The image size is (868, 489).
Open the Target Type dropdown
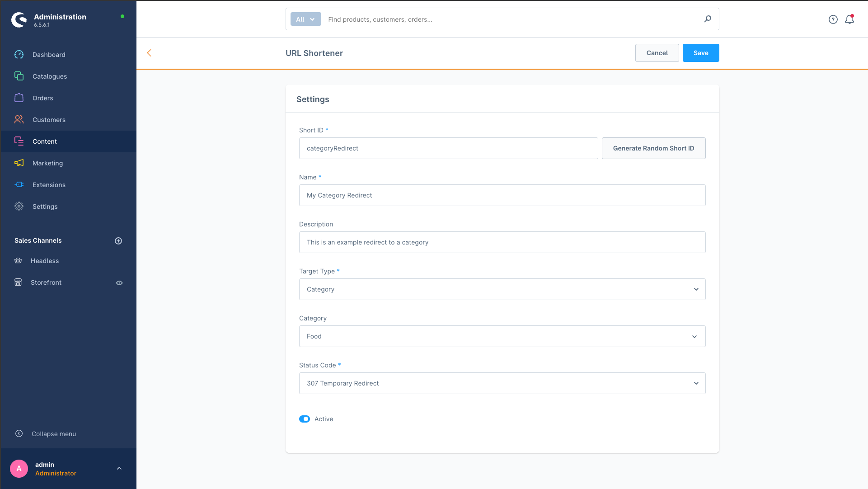tap(502, 289)
